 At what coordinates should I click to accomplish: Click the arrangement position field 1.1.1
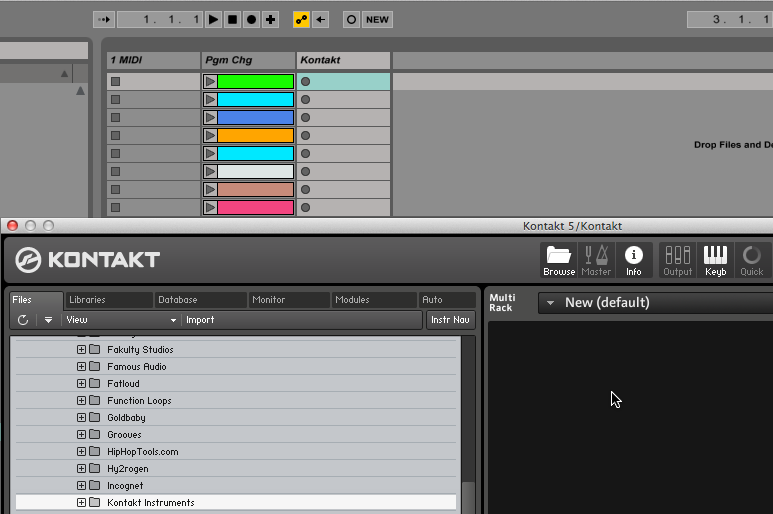point(160,20)
